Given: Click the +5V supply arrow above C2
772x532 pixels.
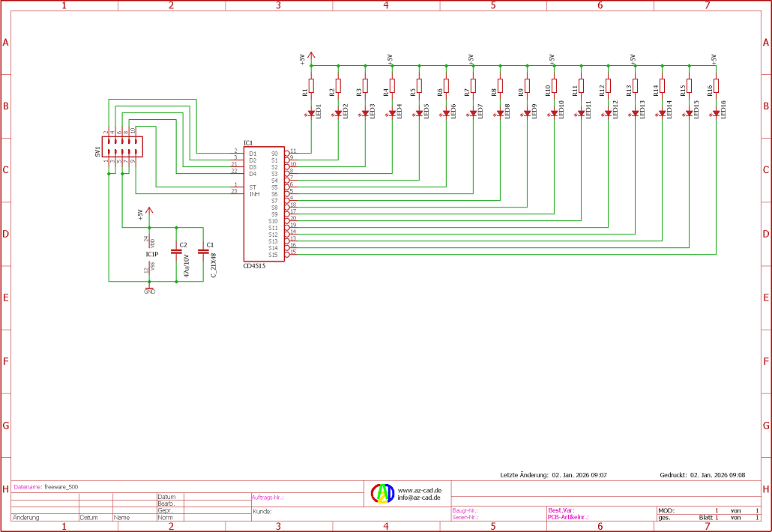Looking at the screenshot, I should pos(149,212).
